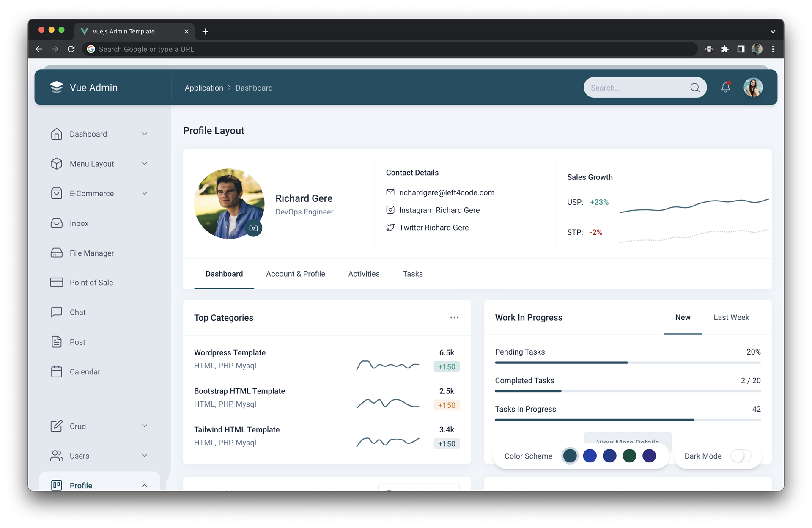Open the Inbox sidebar icon

57,223
